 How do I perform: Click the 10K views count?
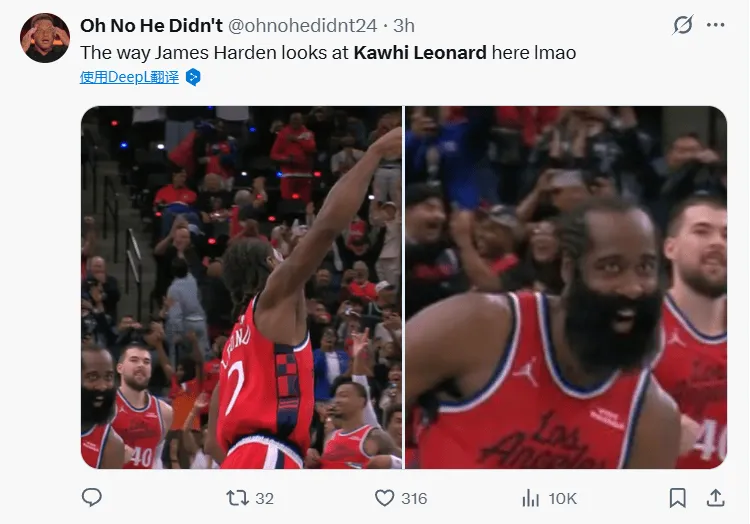click(562, 499)
